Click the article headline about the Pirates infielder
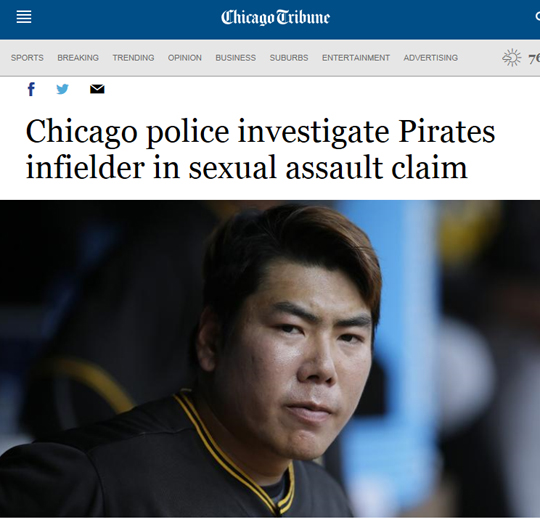Viewport: 540px width, 518px height. 260,149
